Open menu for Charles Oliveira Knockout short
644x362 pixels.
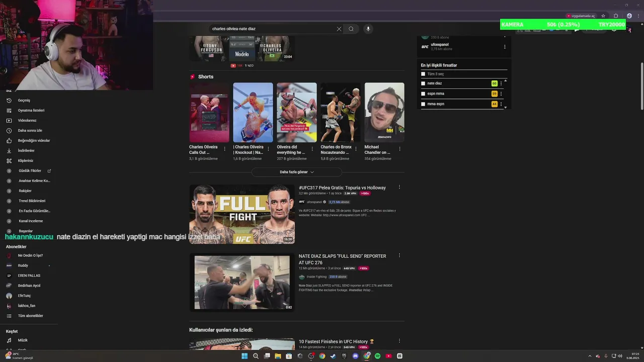[x=269, y=149]
